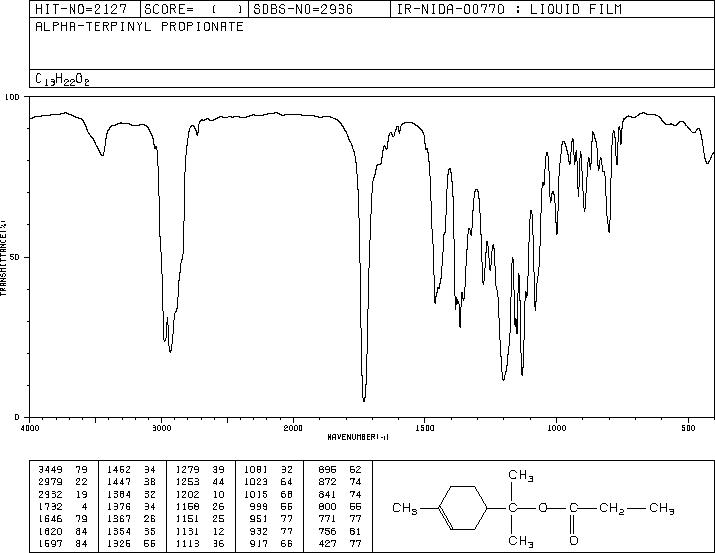Click the 1000 wavenumber axis label
Image resolution: width=715 pixels, height=553 pixels.
[x=556, y=428]
